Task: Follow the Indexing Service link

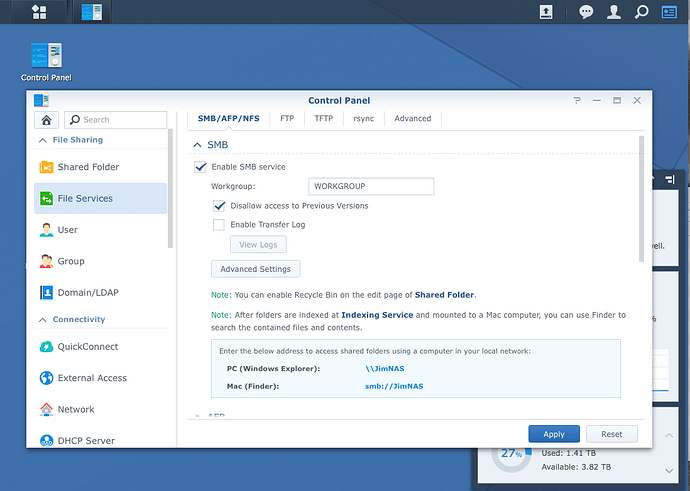Action: pos(377,315)
